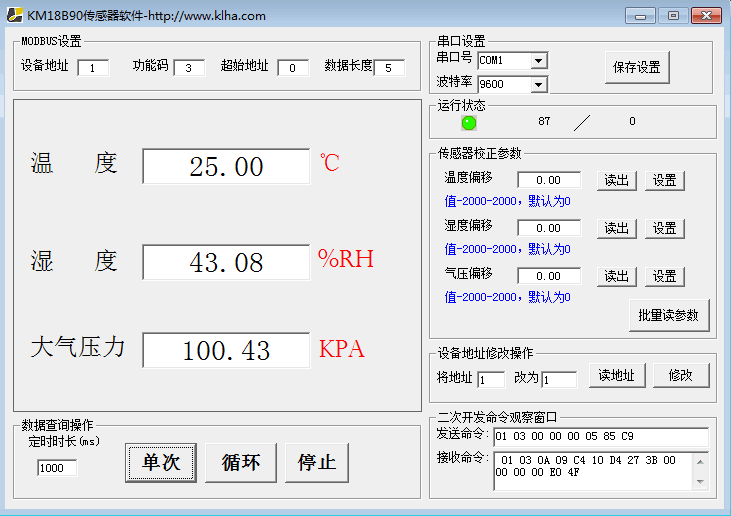This screenshot has width=731, height=516.
Task: Focus the 设备地址 input field
Action: click(x=93, y=68)
